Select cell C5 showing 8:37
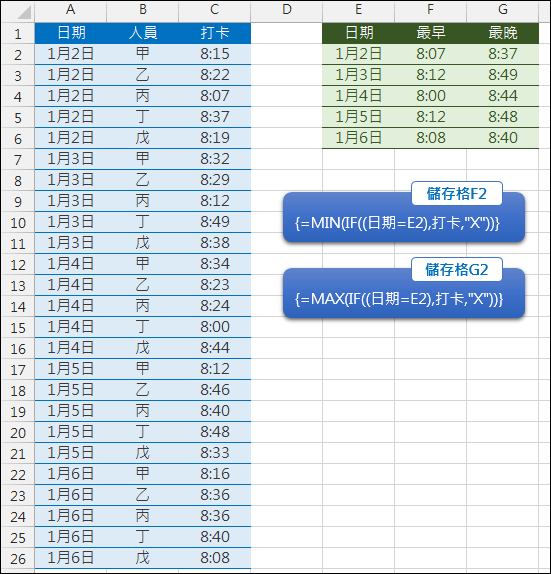 pyautogui.click(x=215, y=117)
